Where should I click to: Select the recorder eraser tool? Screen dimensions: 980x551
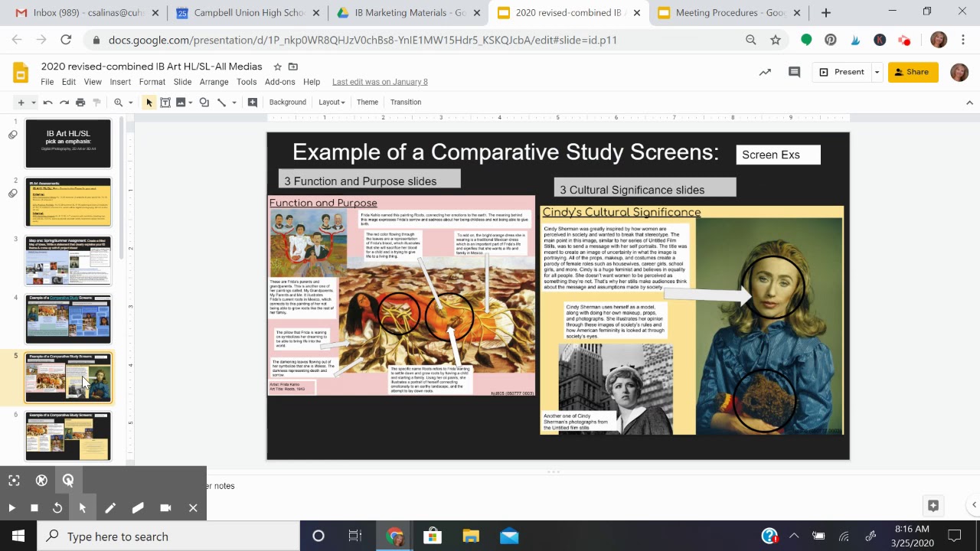point(138,507)
